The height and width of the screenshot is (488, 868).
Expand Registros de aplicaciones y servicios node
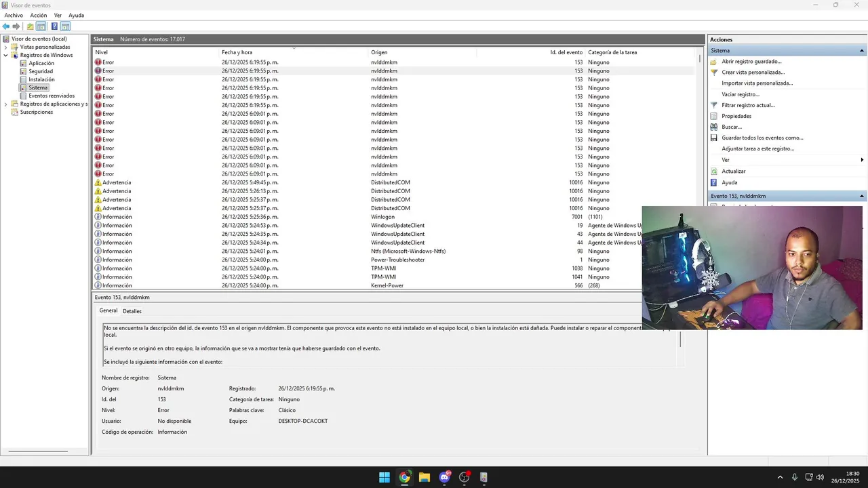click(x=6, y=104)
